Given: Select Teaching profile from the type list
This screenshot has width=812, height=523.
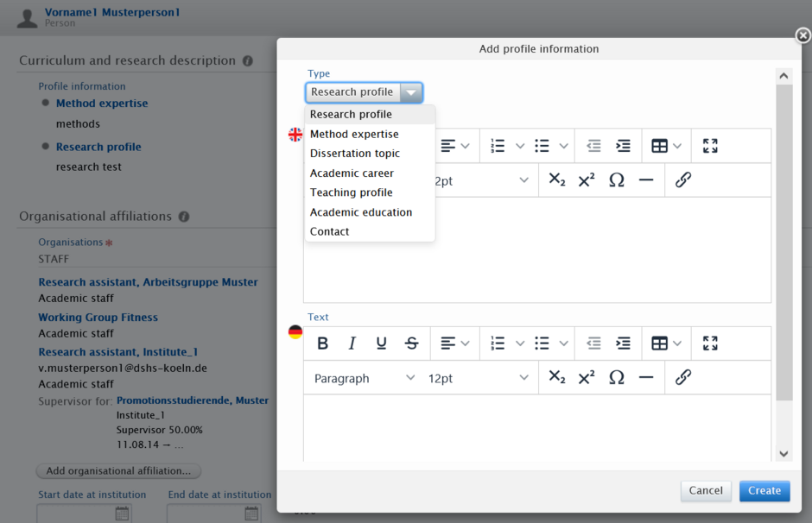Looking at the screenshot, I should click(x=370, y=192).
